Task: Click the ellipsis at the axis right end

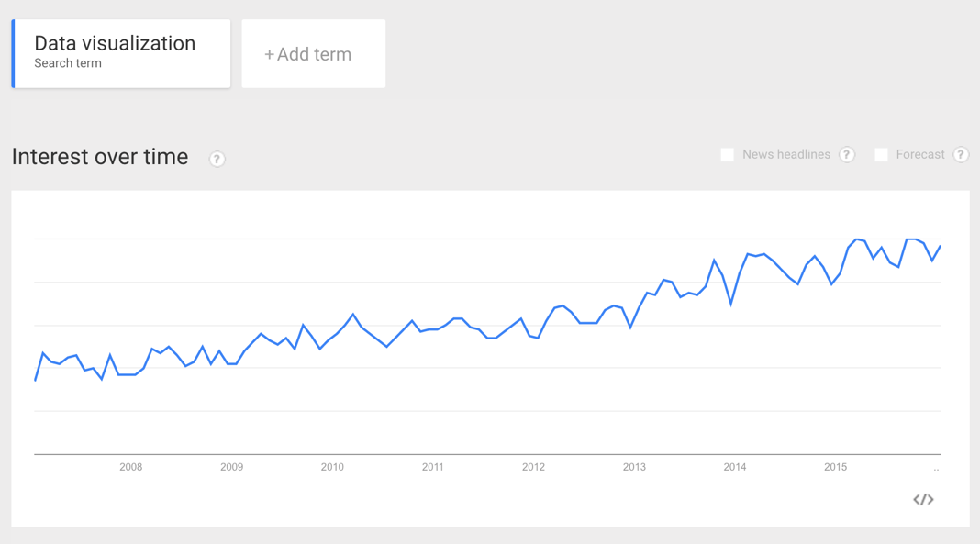Action: (x=936, y=468)
